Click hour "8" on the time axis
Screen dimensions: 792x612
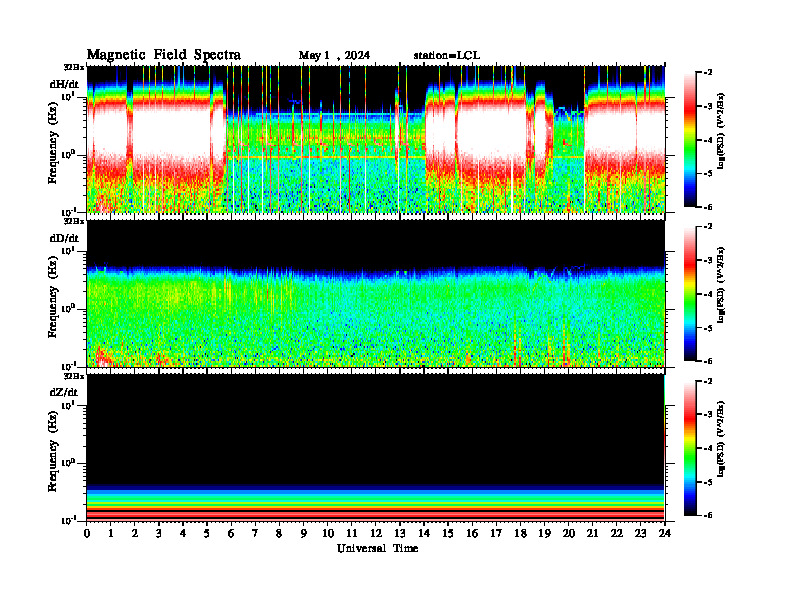click(279, 533)
